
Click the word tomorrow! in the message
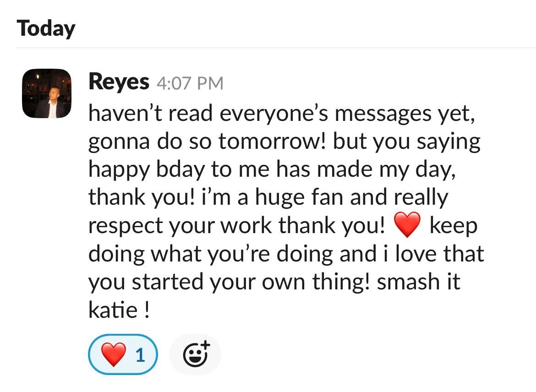(272, 141)
